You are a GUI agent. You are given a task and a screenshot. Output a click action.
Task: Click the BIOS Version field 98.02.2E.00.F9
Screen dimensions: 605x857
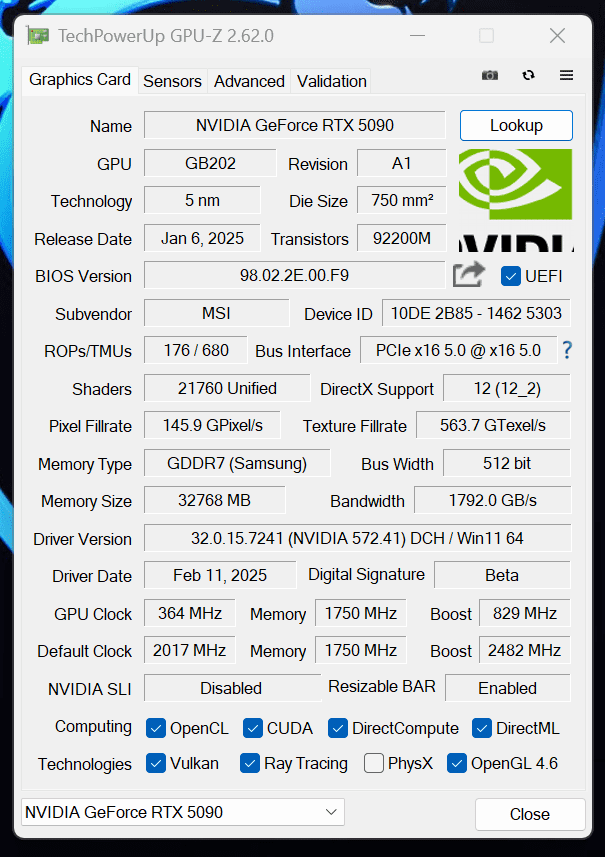point(295,275)
